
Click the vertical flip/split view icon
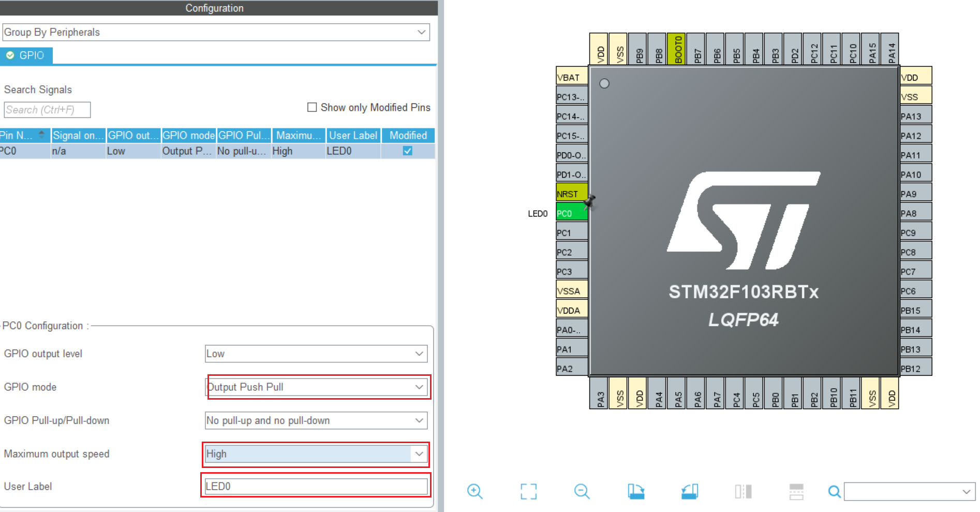tap(743, 491)
